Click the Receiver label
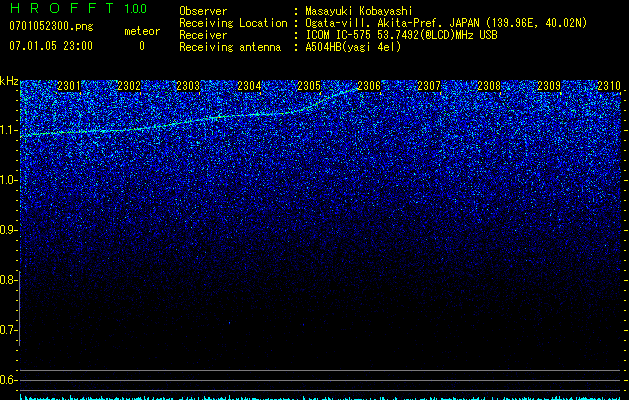Screen dimensions: 629x400 point(203,35)
